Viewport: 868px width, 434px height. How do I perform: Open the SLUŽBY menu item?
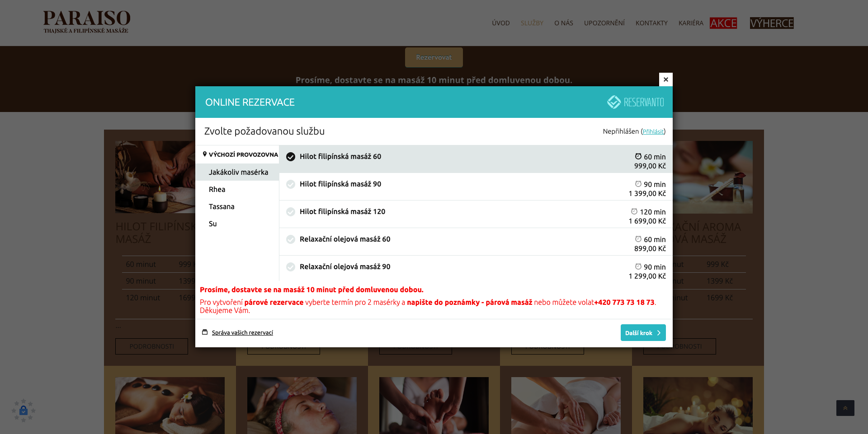532,23
